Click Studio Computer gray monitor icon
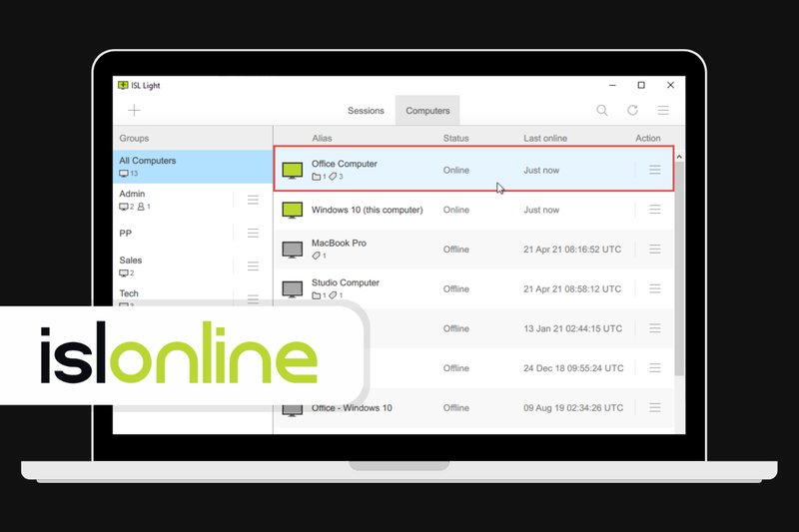 click(293, 289)
